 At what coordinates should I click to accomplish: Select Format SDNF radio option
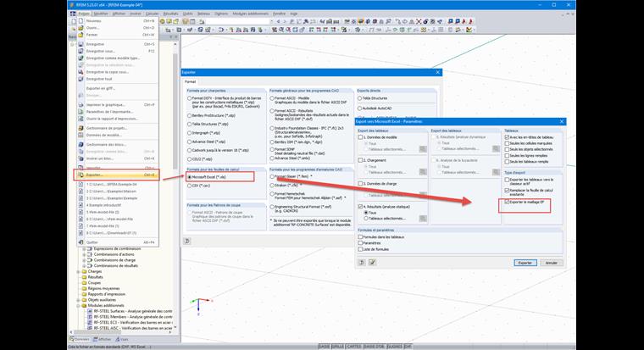pyautogui.click(x=272, y=149)
